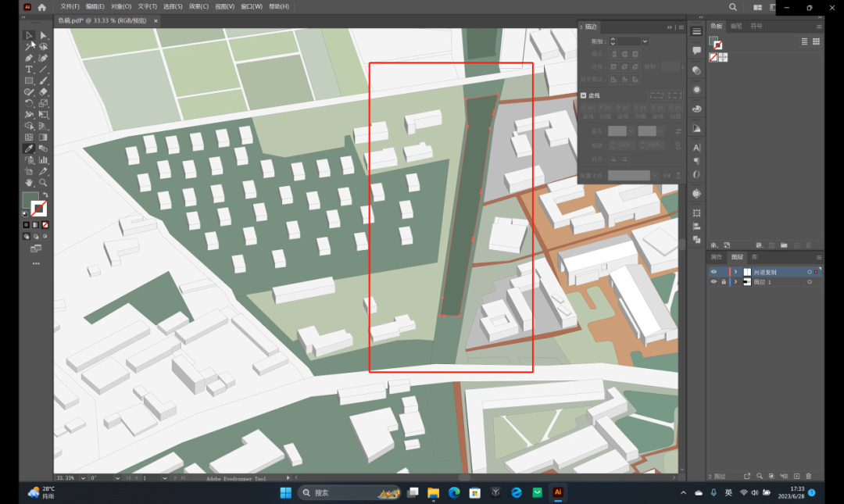Select the Free Transform tool

point(43,115)
